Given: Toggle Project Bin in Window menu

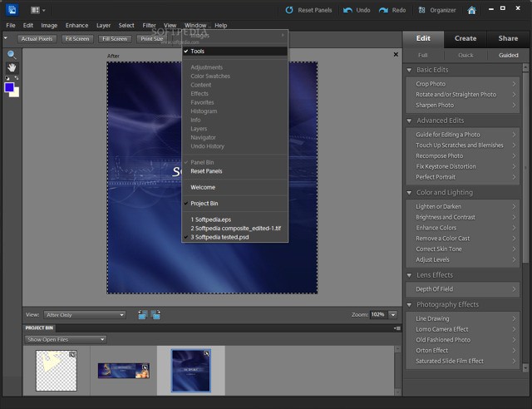Looking at the screenshot, I should tap(204, 204).
